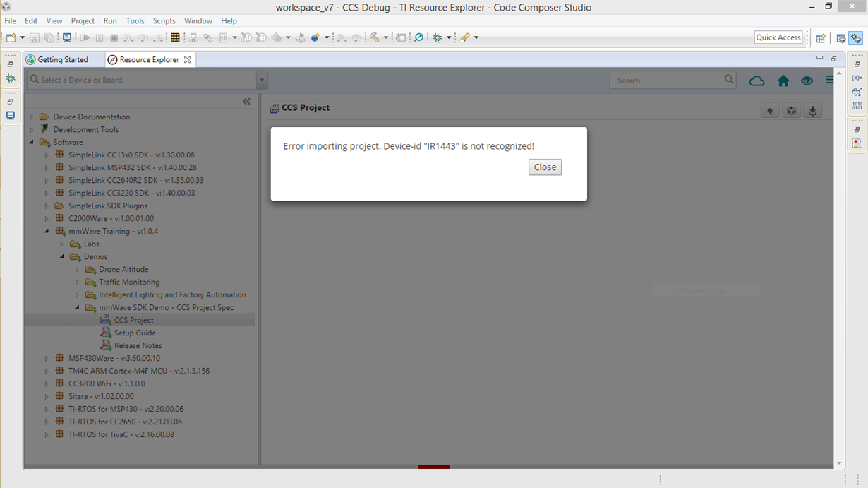Image resolution: width=868 pixels, height=488 pixels.
Task: Click the New project toolbar icon
Action: click(x=11, y=37)
